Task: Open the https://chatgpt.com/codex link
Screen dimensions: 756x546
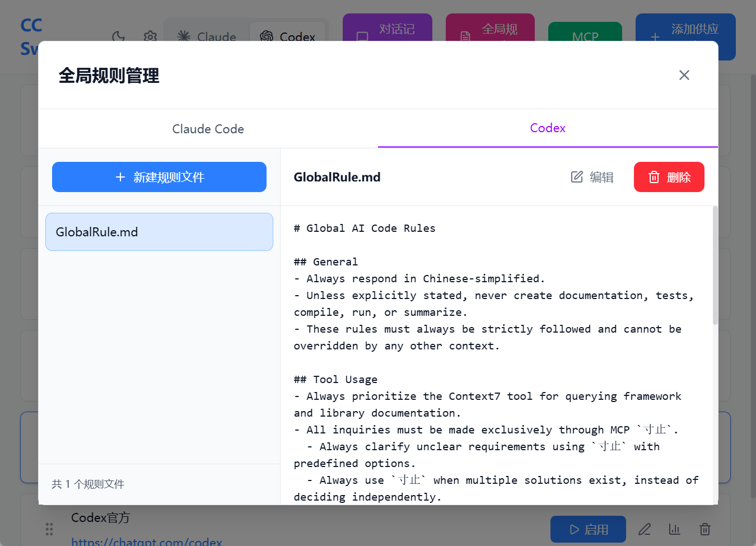Action: 147,542
